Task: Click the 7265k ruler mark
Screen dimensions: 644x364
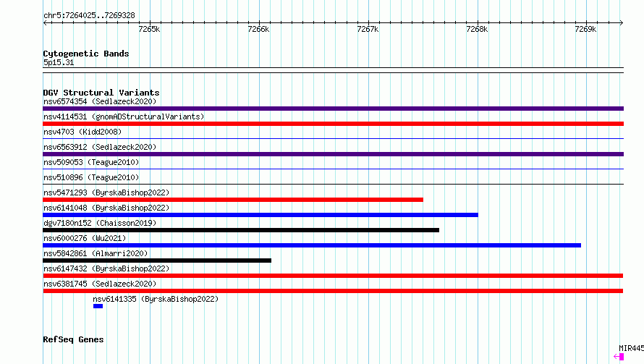Action: [x=150, y=29]
